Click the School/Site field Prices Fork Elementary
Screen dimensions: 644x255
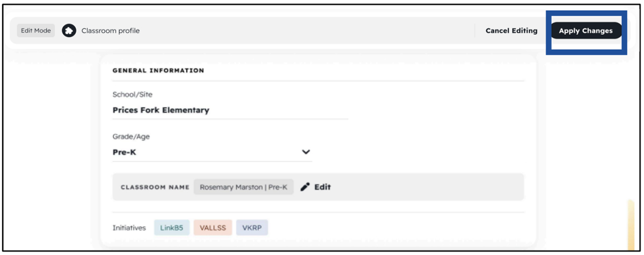click(230, 110)
